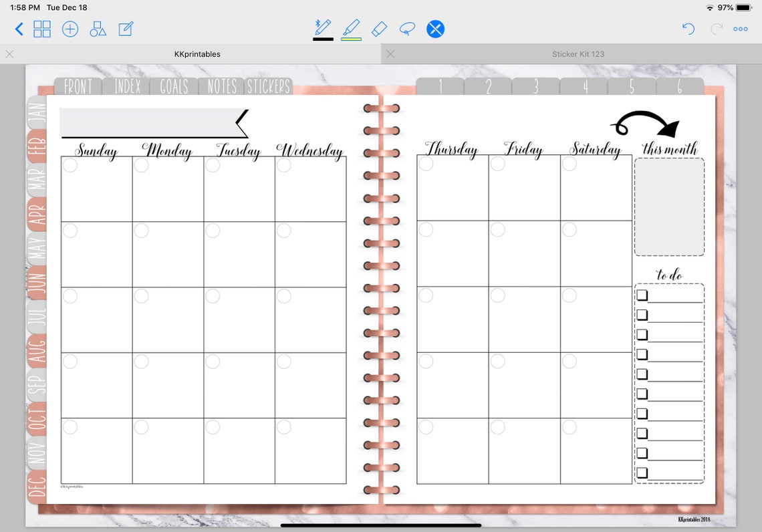762x532 pixels.
Task: Open the STICKERS planner tab
Action: [x=269, y=86]
